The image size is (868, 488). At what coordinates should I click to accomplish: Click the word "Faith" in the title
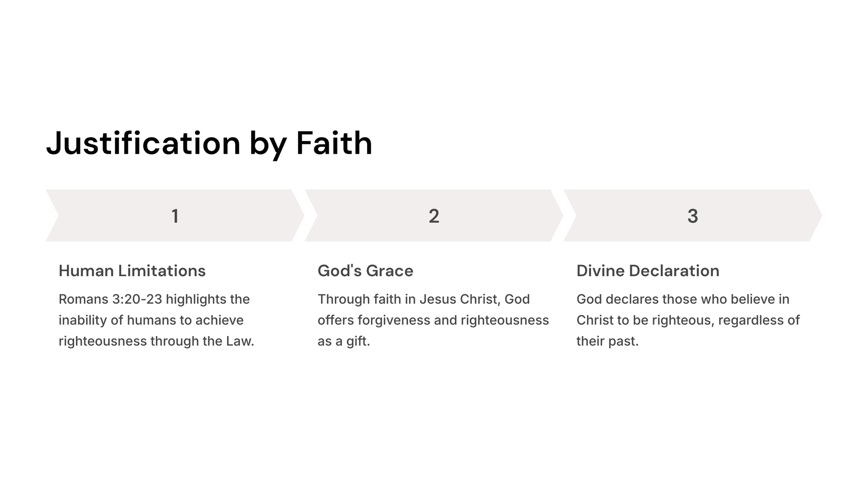coord(334,143)
